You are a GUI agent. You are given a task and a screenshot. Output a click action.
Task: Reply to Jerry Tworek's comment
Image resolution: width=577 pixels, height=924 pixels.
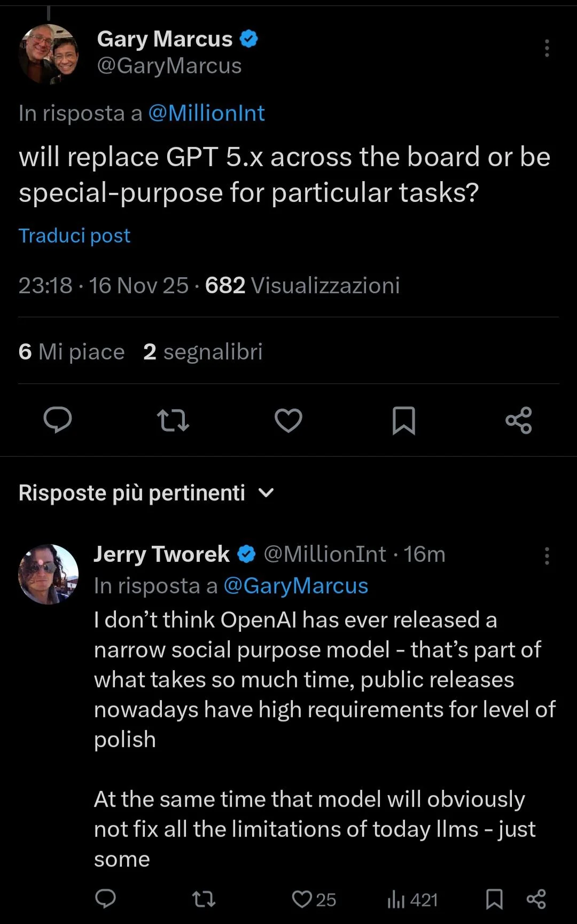coord(105,899)
